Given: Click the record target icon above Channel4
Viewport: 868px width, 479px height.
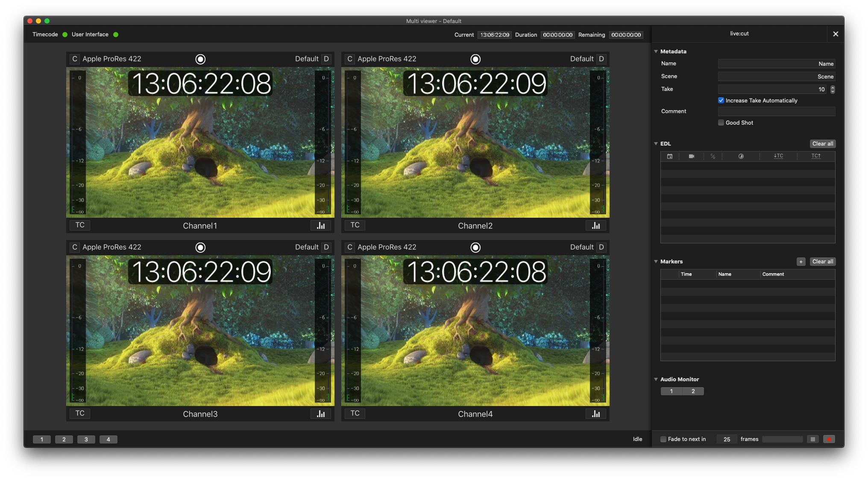Looking at the screenshot, I should click(x=475, y=248).
